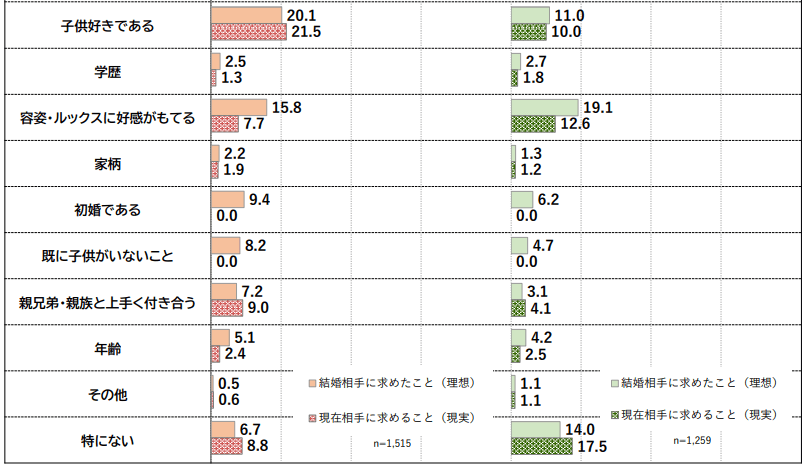
Task: Click the その他 category label
Action: 107,394
